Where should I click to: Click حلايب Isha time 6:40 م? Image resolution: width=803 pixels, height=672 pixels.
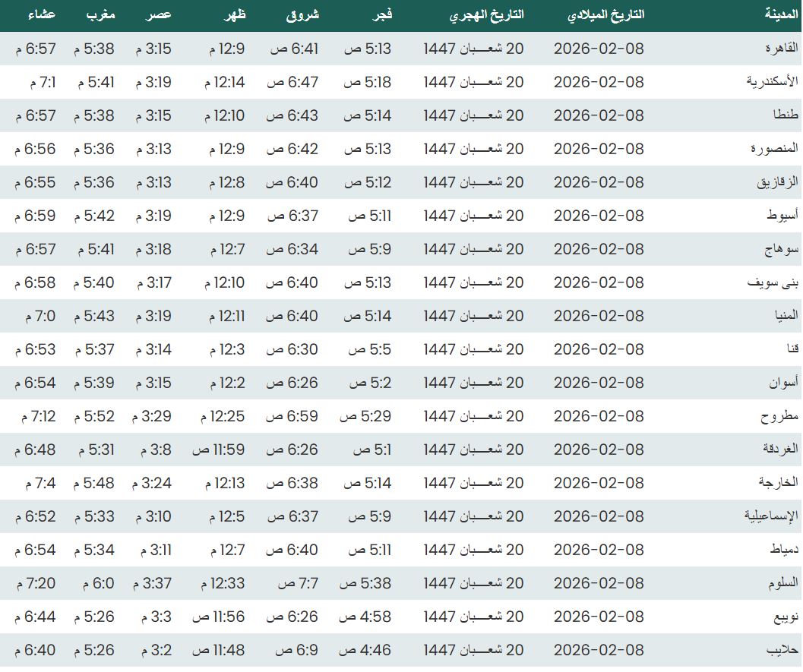[35, 650]
